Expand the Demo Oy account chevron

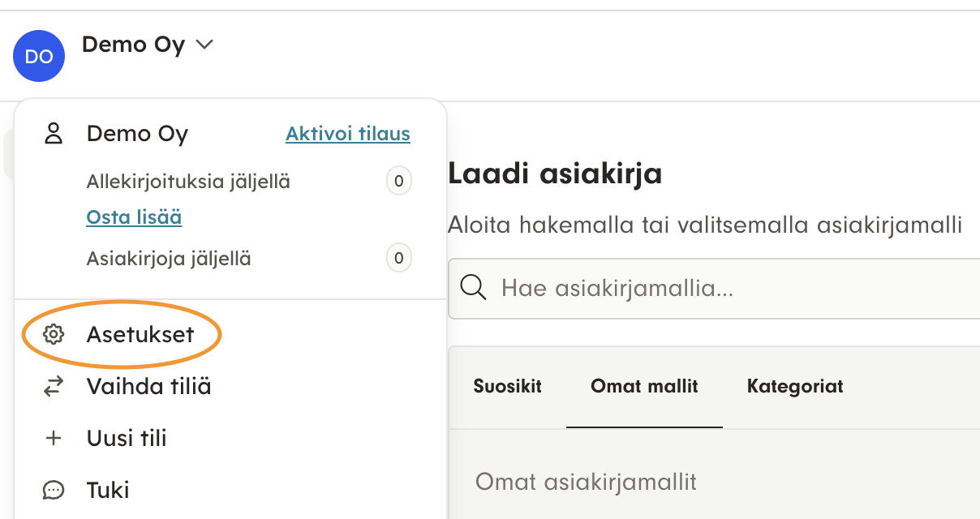point(204,45)
